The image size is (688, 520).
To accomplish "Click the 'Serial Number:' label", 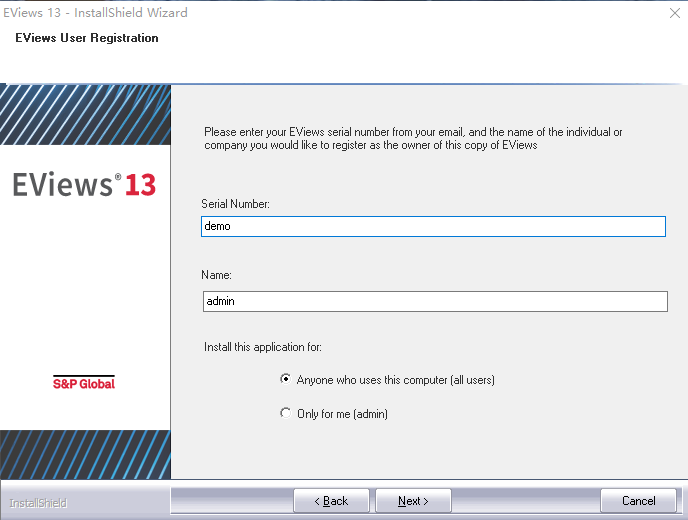I will [x=235, y=204].
